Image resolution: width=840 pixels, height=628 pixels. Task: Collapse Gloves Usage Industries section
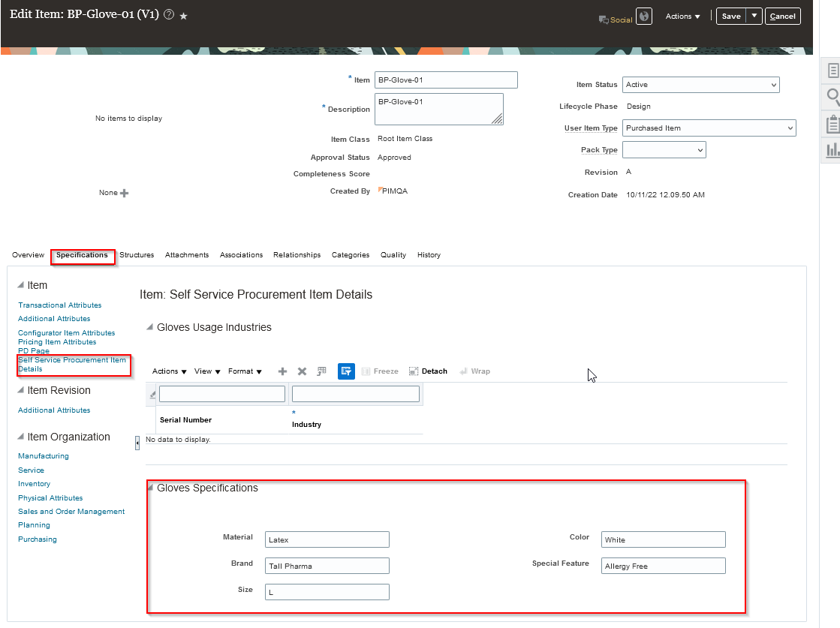pos(150,326)
